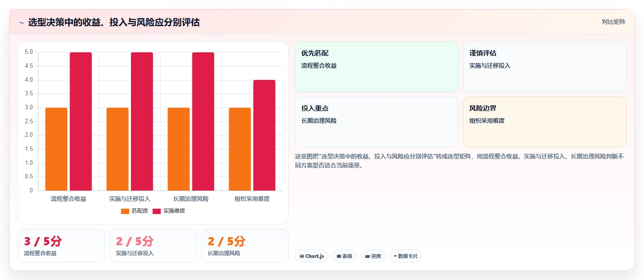Click the red bar for 实施与迁移投入
The image size is (644, 280).
142,121
